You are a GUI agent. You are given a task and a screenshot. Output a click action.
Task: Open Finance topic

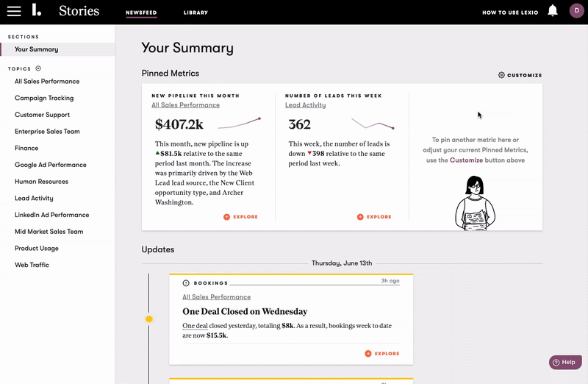point(26,148)
